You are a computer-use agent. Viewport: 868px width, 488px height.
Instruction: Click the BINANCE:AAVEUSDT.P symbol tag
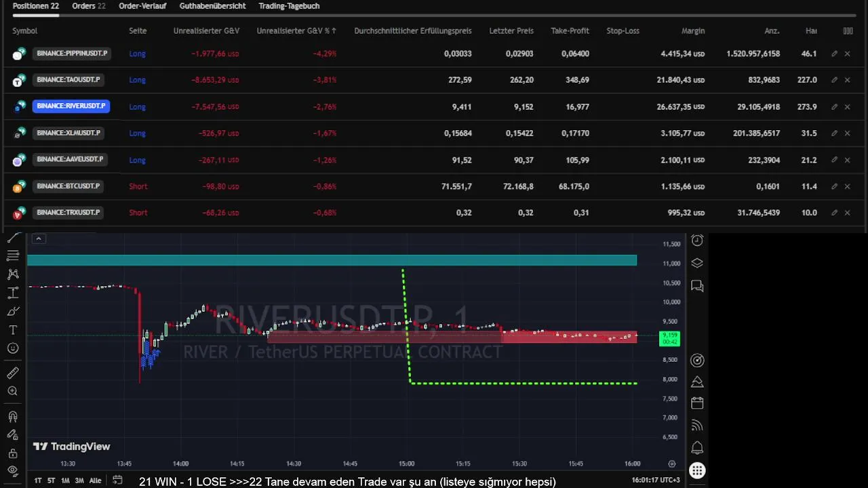coord(69,160)
